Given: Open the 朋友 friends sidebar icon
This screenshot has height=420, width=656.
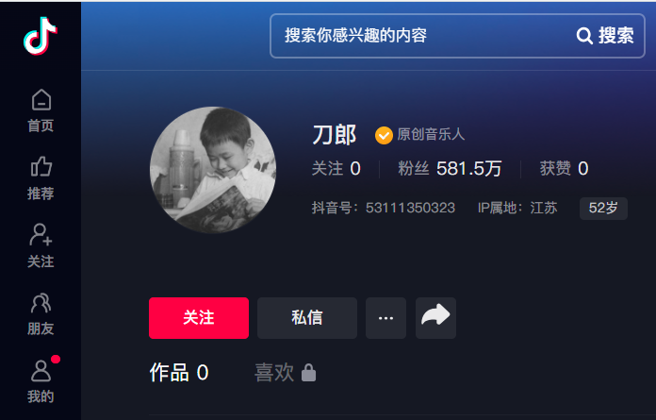Looking at the screenshot, I should click(x=41, y=314).
